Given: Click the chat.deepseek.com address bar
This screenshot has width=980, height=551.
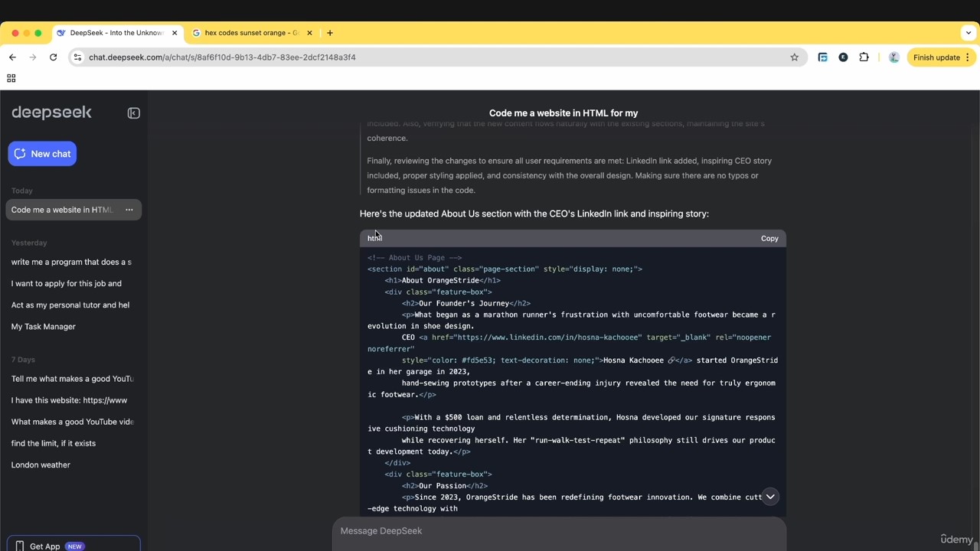Looking at the screenshot, I should point(436,57).
